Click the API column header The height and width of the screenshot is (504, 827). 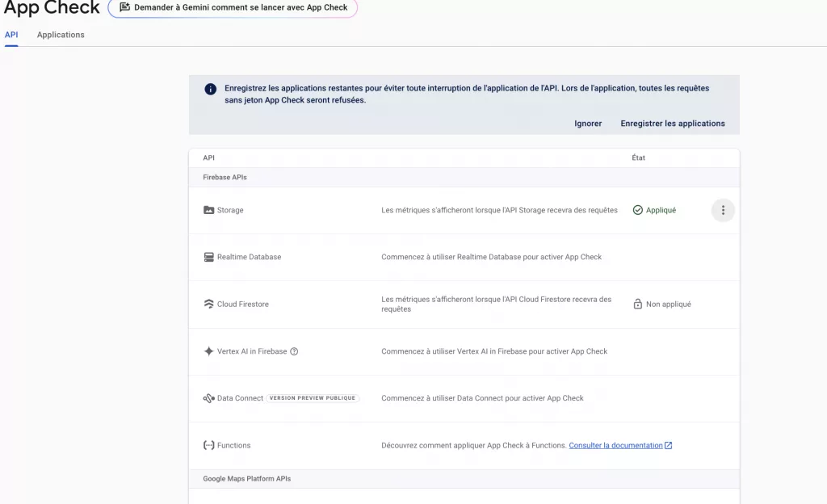tap(209, 157)
